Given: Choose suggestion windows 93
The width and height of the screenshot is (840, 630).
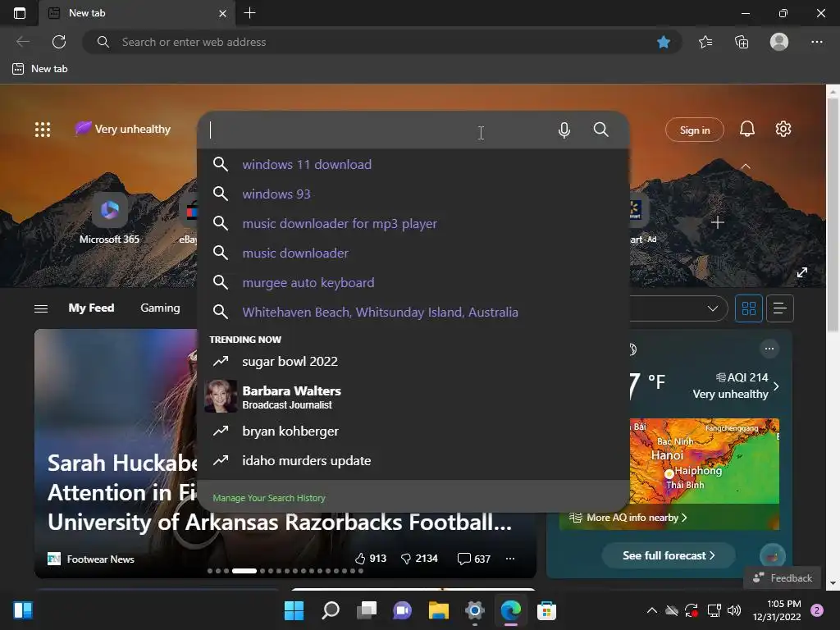Looking at the screenshot, I should (413, 194).
